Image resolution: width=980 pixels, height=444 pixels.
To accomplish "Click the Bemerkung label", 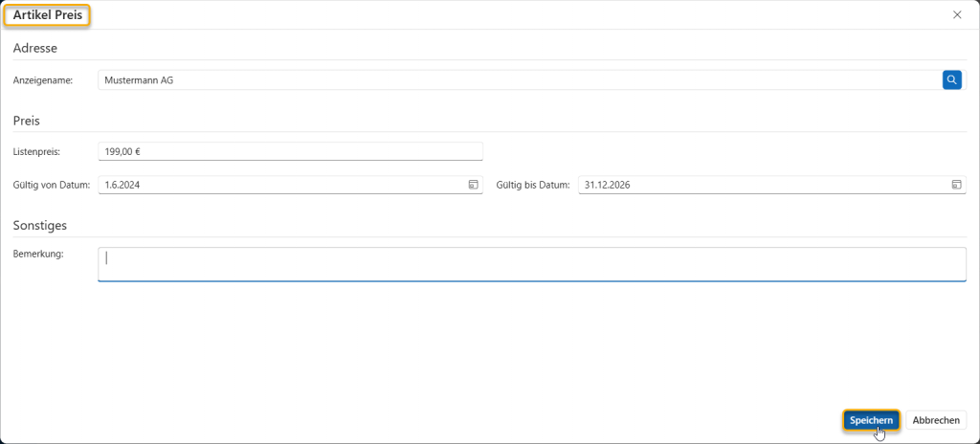I will pos(37,254).
